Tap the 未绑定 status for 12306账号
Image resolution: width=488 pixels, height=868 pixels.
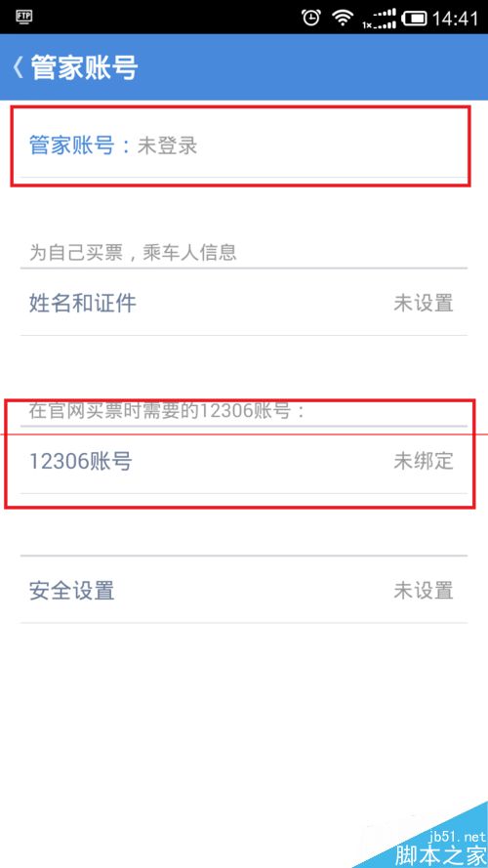(424, 461)
